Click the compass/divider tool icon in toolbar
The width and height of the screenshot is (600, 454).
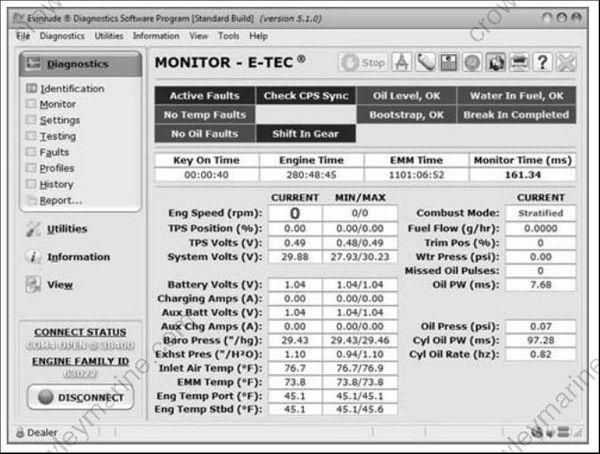click(x=401, y=62)
